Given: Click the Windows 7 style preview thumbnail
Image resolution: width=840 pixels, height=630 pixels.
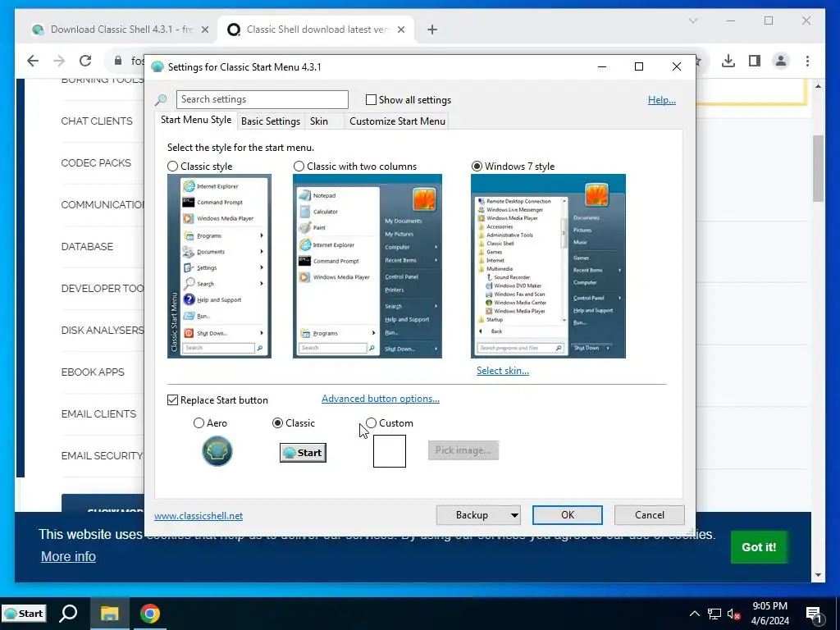Looking at the screenshot, I should pos(548,267).
